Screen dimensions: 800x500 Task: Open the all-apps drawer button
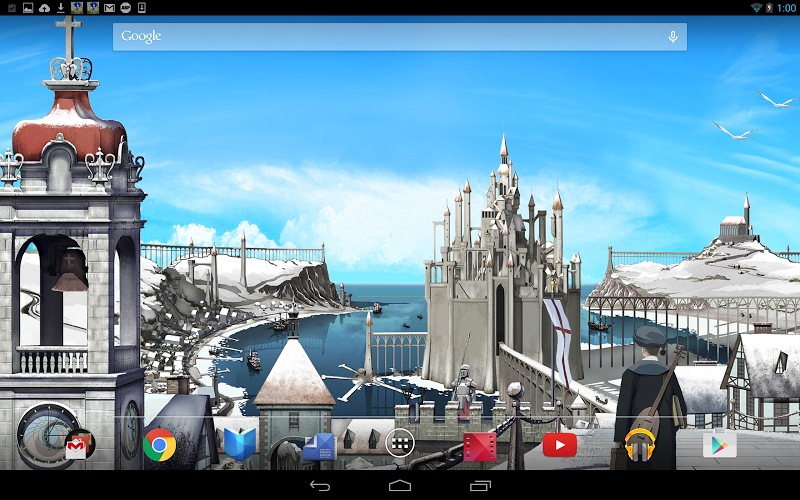(x=400, y=444)
